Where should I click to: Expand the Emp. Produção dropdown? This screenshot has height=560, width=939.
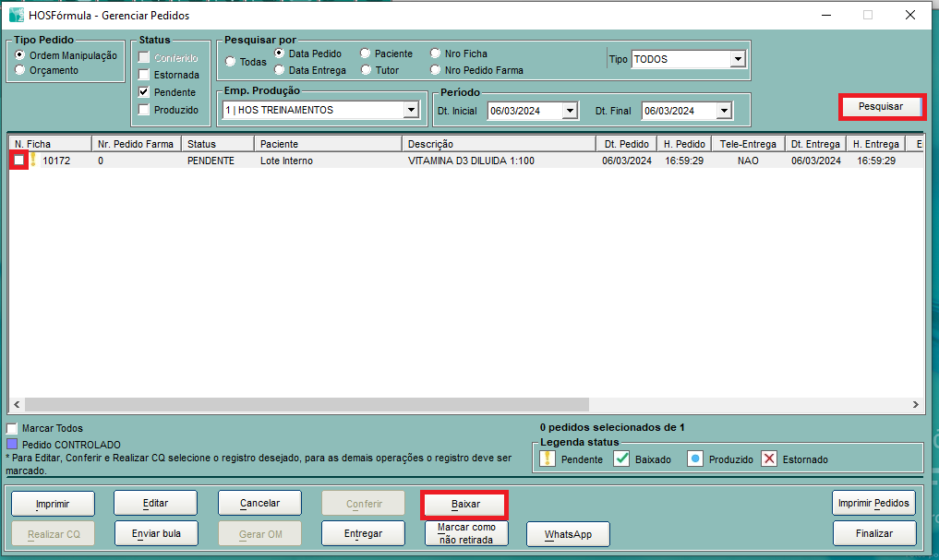(x=411, y=110)
